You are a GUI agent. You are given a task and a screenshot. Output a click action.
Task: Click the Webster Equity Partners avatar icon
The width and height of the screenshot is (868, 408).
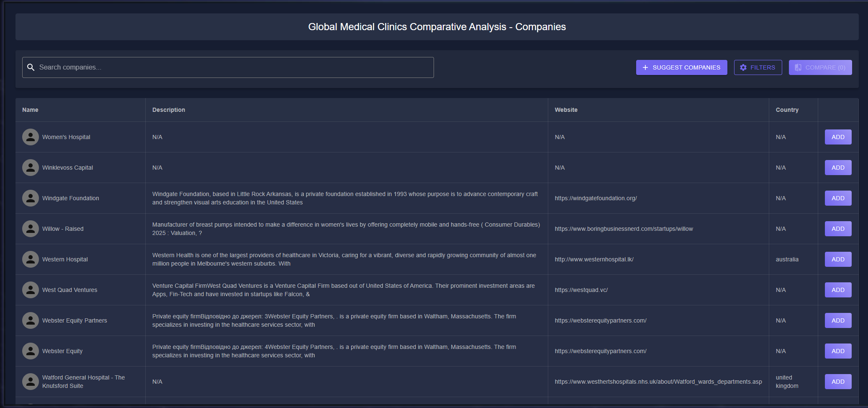(x=31, y=320)
